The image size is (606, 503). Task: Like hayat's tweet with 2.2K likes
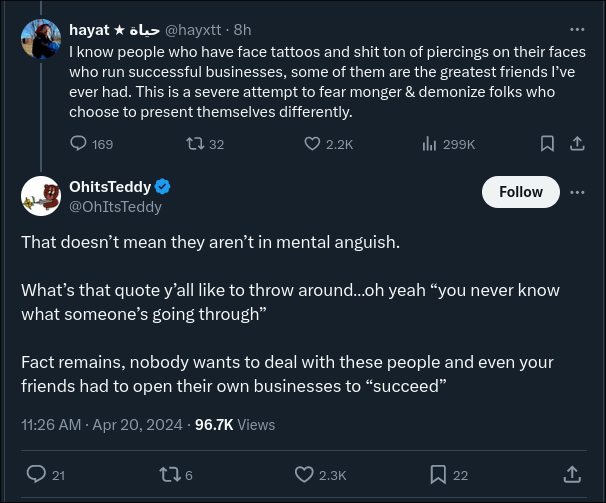(x=312, y=144)
